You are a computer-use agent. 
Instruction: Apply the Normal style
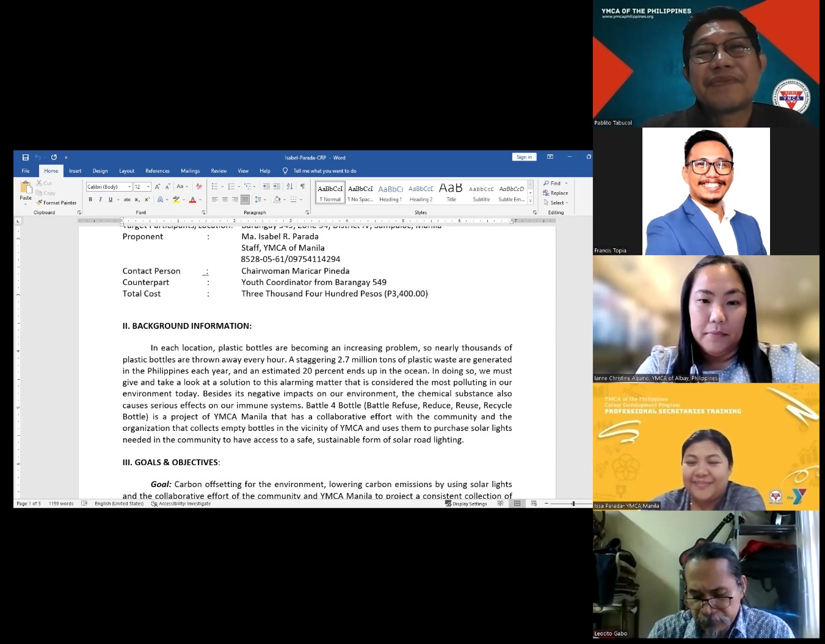pos(330,193)
